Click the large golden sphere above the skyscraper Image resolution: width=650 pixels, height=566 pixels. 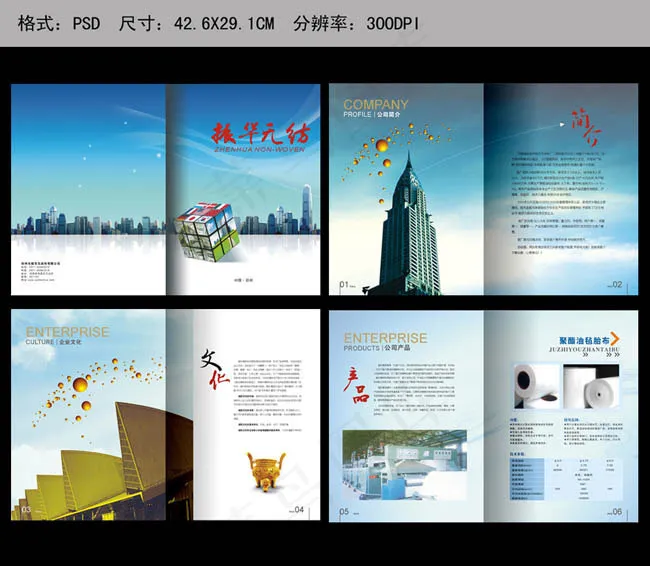pos(381,146)
